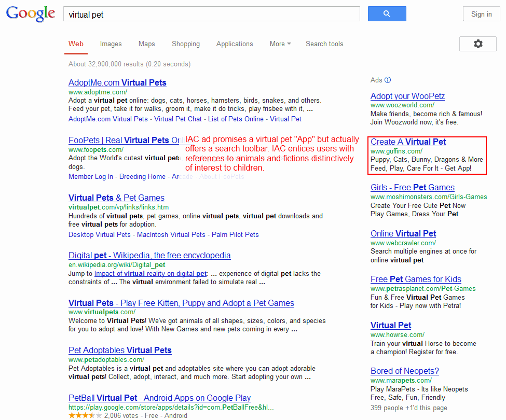
Task: Click 'Impact of virtual reality on digital pet' link
Action: [151, 274]
